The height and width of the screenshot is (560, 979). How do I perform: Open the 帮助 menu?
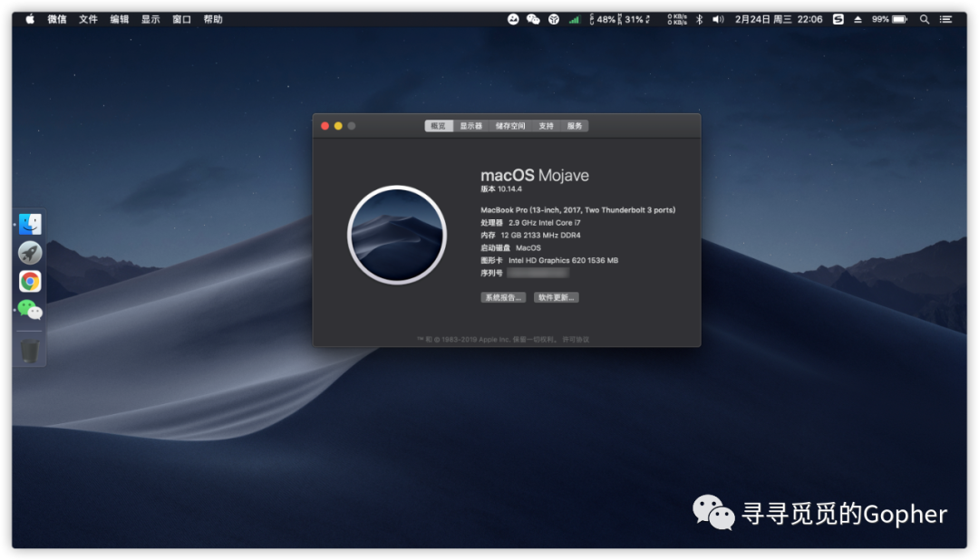tap(213, 19)
